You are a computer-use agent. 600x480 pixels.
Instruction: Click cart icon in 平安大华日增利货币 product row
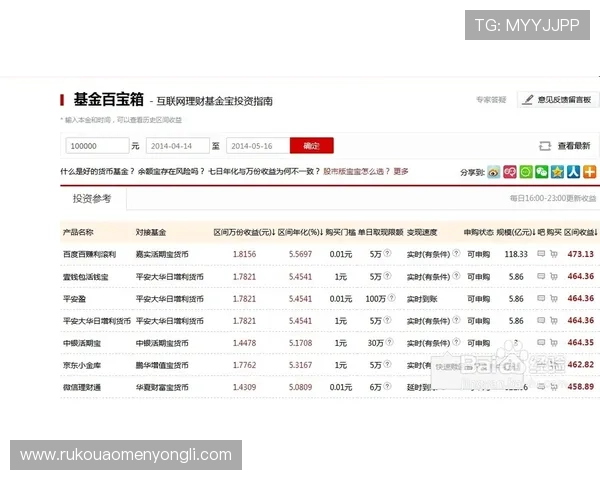pos(553,320)
